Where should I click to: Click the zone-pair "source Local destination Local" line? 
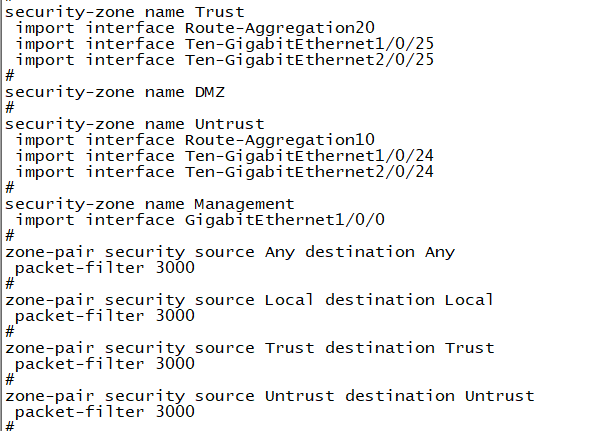250,299
